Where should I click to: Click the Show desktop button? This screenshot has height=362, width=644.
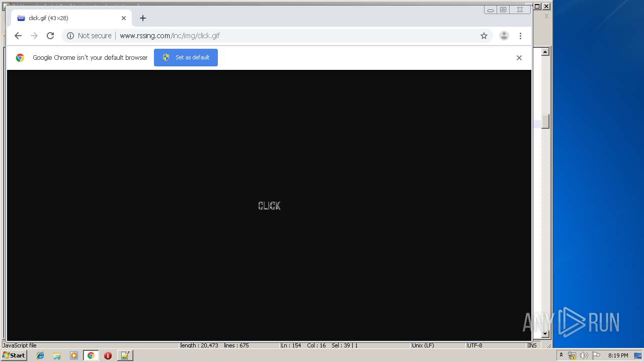click(x=638, y=355)
